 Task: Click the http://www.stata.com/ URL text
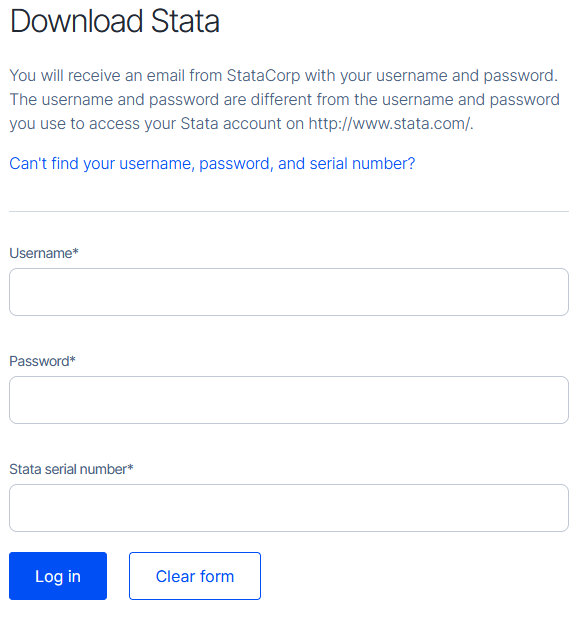[389, 123]
